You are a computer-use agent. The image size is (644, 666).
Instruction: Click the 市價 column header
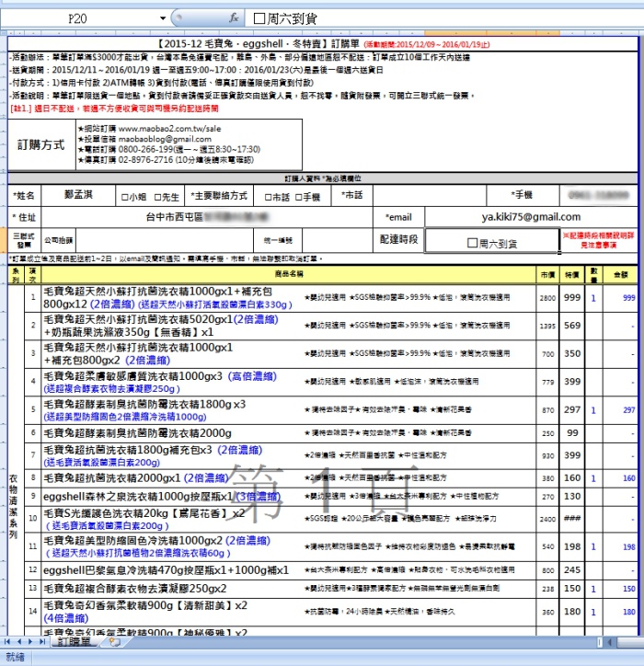(547, 274)
